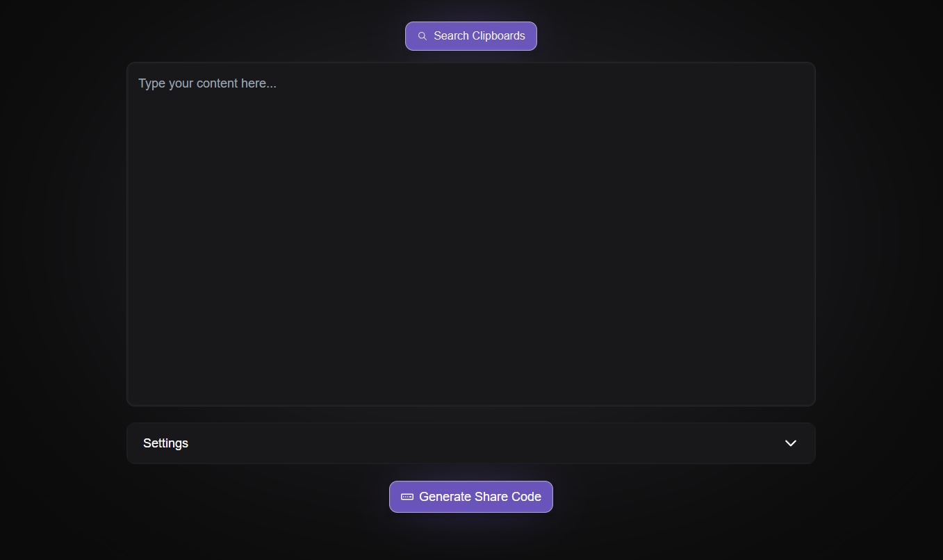943x560 pixels.
Task: Select the ticket-shaped icon on Generate button
Action: pyautogui.click(x=407, y=497)
